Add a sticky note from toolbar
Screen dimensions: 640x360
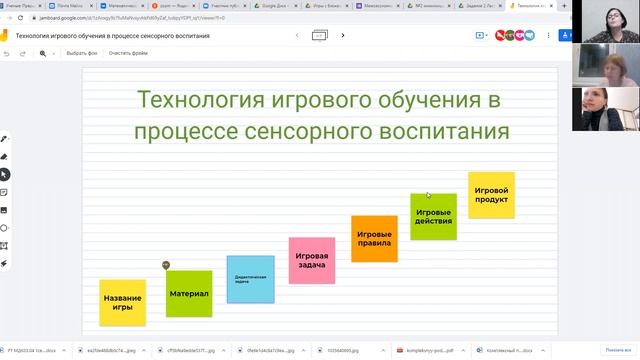coord(4,192)
